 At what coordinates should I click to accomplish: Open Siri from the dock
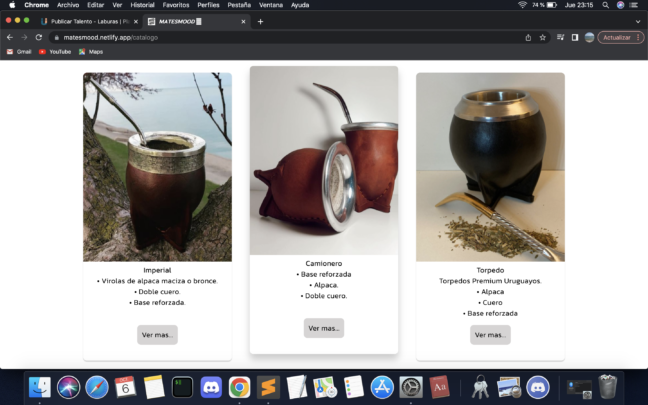(69, 387)
